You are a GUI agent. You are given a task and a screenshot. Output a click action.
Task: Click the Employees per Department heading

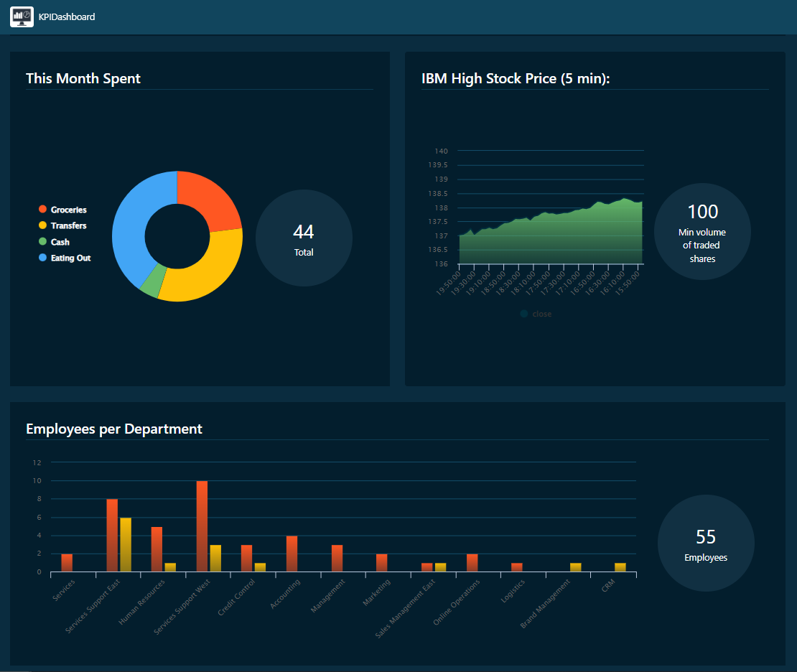114,429
